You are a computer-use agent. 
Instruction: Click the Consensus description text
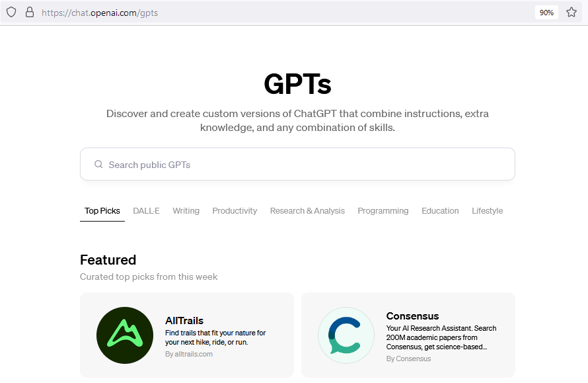point(441,337)
